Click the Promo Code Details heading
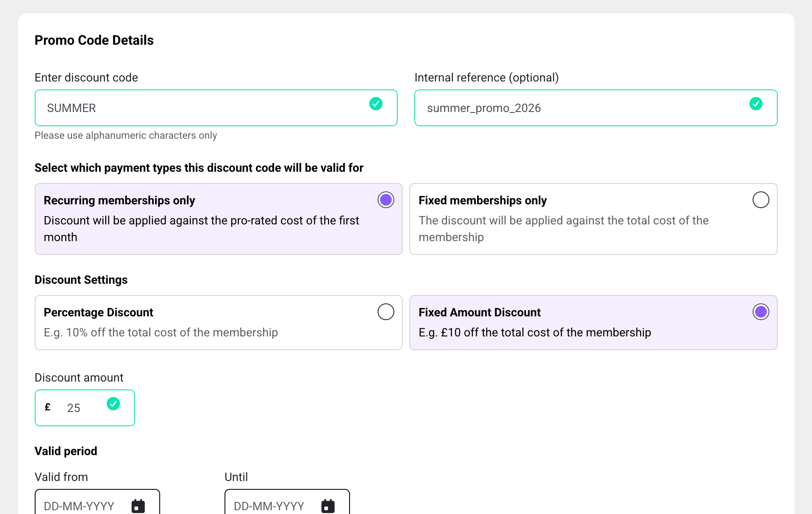Image resolution: width=812 pixels, height=514 pixels. [x=94, y=40]
